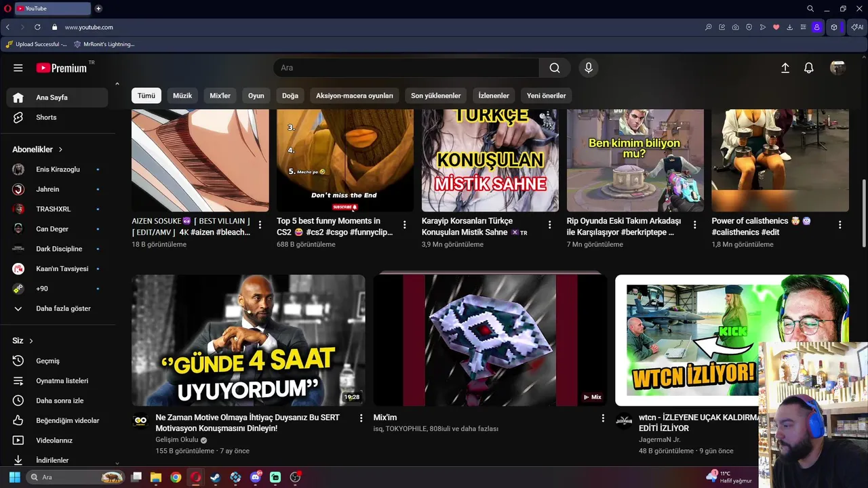Select the Yeni öneriler chip
The image size is (868, 488).
tap(547, 96)
